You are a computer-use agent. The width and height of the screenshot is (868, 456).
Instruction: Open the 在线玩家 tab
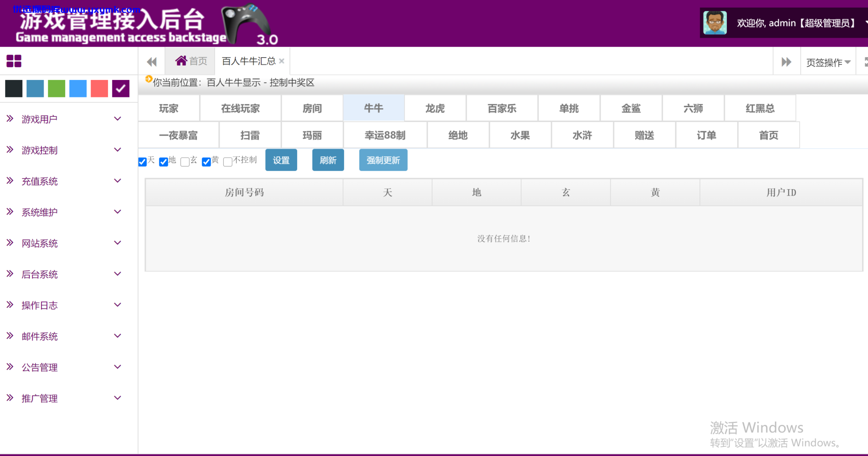pos(240,108)
